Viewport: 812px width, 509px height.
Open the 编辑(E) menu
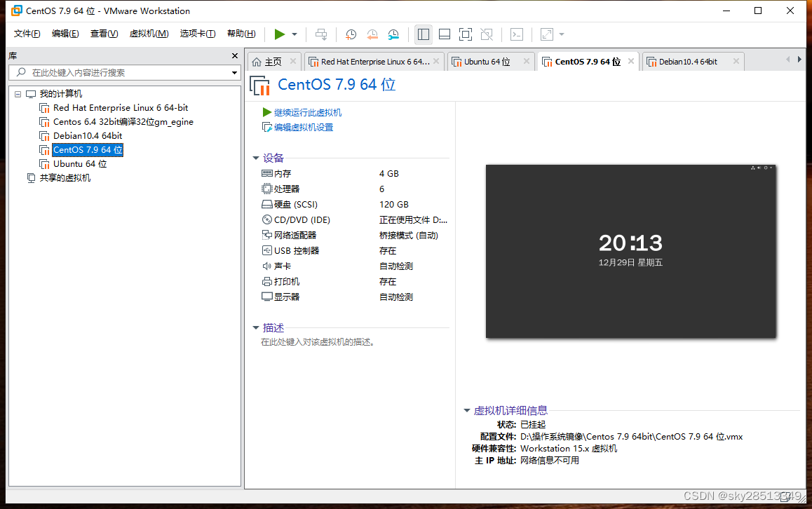coord(65,34)
